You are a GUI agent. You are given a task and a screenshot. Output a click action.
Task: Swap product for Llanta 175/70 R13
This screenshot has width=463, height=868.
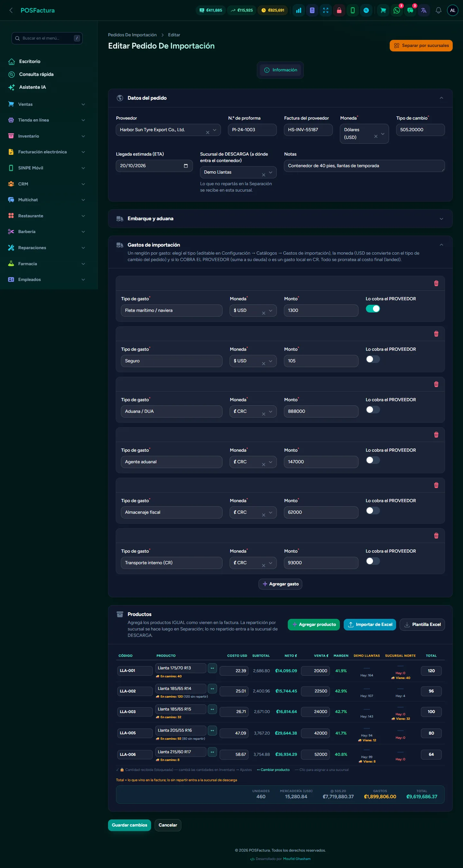pyautogui.click(x=212, y=668)
